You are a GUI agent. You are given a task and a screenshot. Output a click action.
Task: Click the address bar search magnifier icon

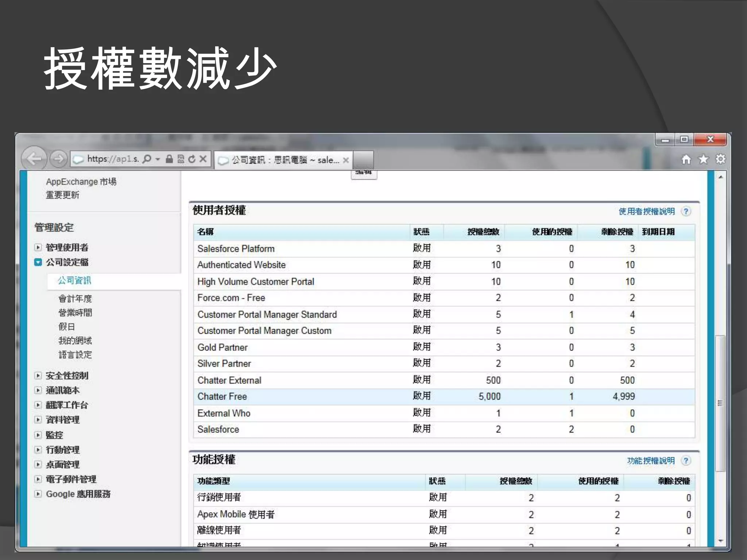coord(147,159)
